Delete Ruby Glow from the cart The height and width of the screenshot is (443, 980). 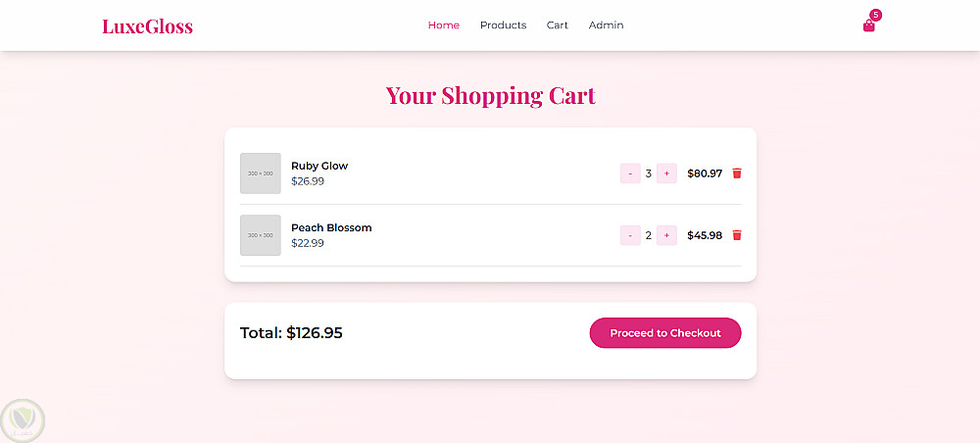click(737, 173)
